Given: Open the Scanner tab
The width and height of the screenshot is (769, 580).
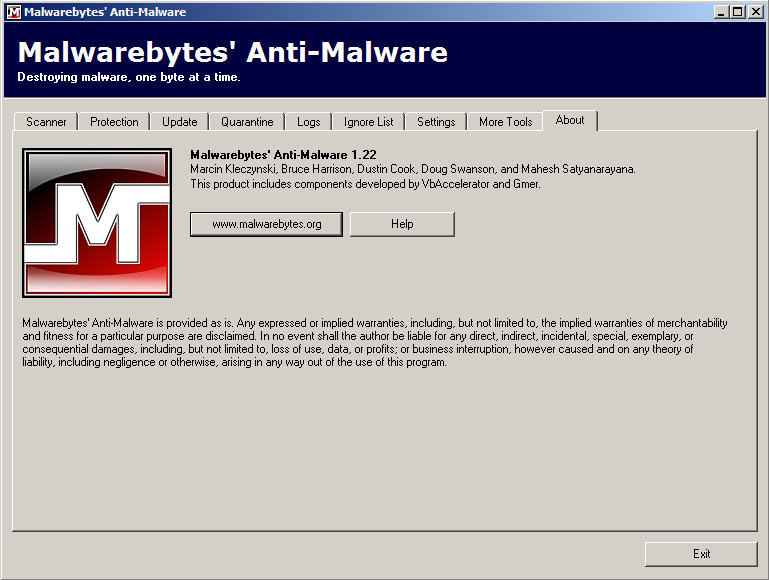Looking at the screenshot, I should click(46, 122).
